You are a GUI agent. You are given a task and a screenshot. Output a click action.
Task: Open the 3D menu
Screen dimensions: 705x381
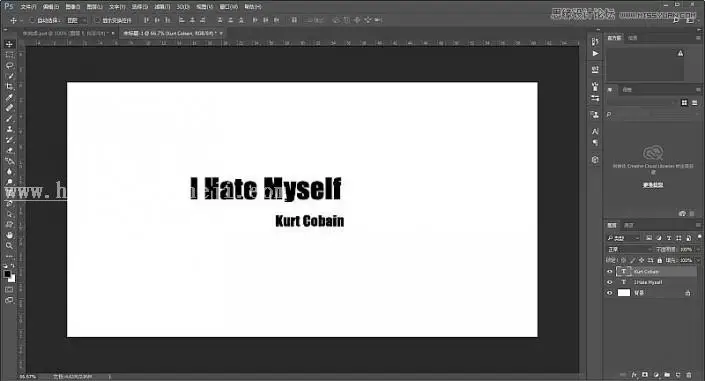pyautogui.click(x=183, y=7)
